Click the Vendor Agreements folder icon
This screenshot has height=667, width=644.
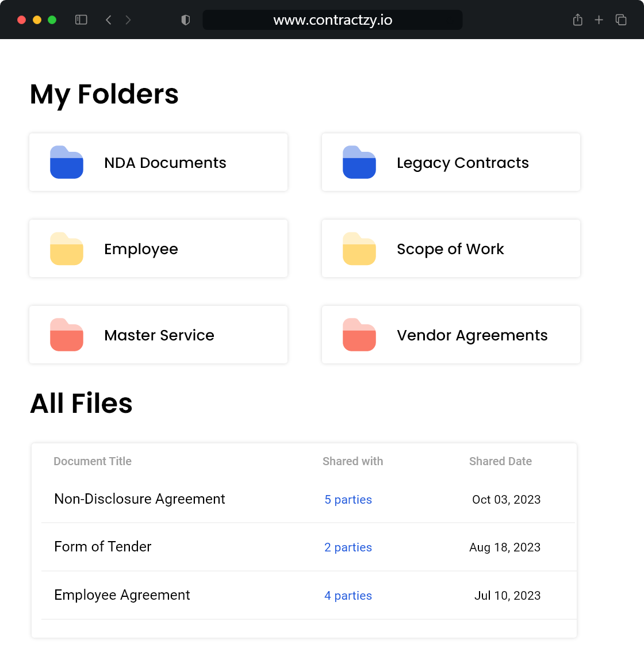(359, 335)
